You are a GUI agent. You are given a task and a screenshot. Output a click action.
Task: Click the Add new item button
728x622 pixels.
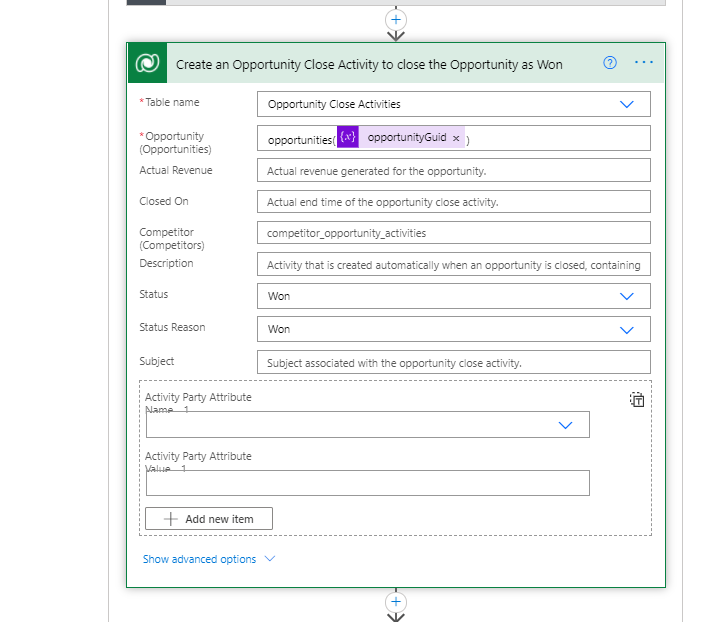click(x=209, y=518)
